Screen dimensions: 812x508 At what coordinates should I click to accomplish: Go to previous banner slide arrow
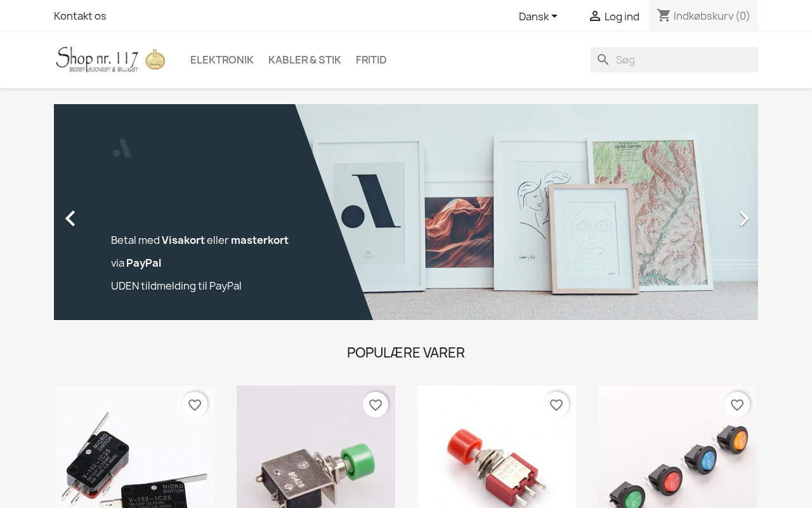click(70, 218)
